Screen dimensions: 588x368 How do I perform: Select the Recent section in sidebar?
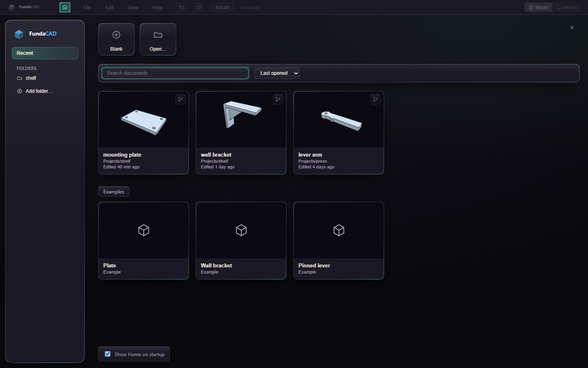pyautogui.click(x=45, y=53)
